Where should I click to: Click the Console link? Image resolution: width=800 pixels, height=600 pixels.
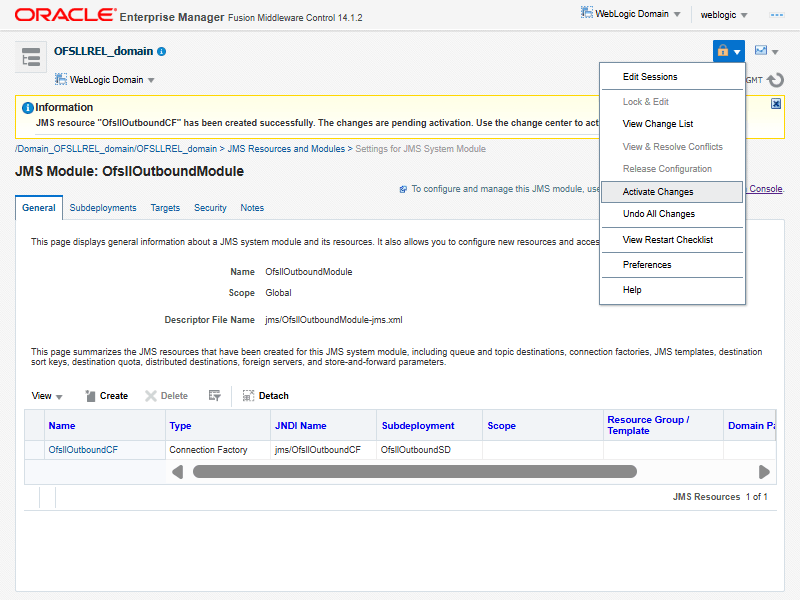(x=765, y=188)
